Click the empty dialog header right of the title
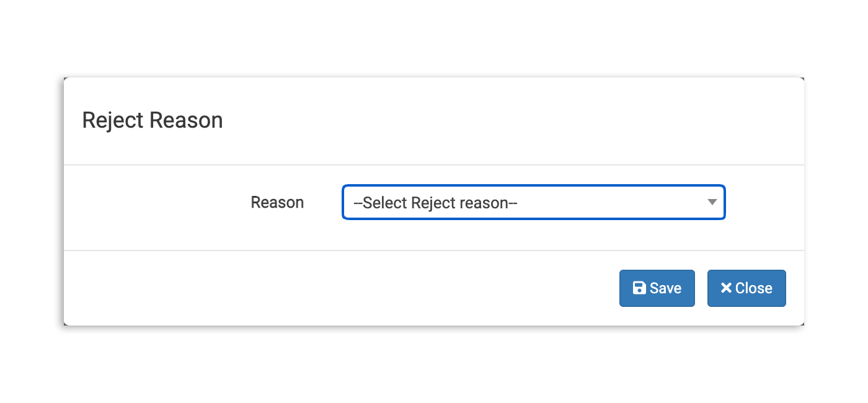Image resolution: width=868 pixels, height=403 pixels. (x=496, y=121)
